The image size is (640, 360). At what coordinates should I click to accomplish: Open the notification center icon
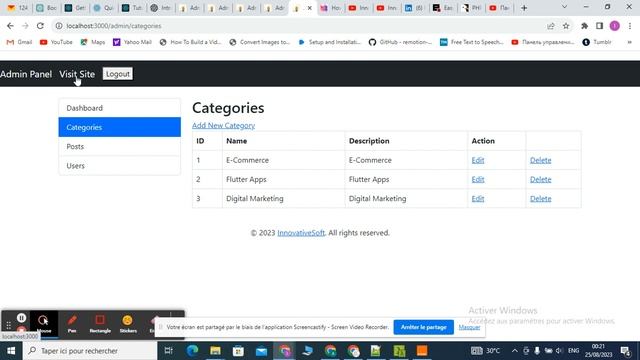coord(625,351)
